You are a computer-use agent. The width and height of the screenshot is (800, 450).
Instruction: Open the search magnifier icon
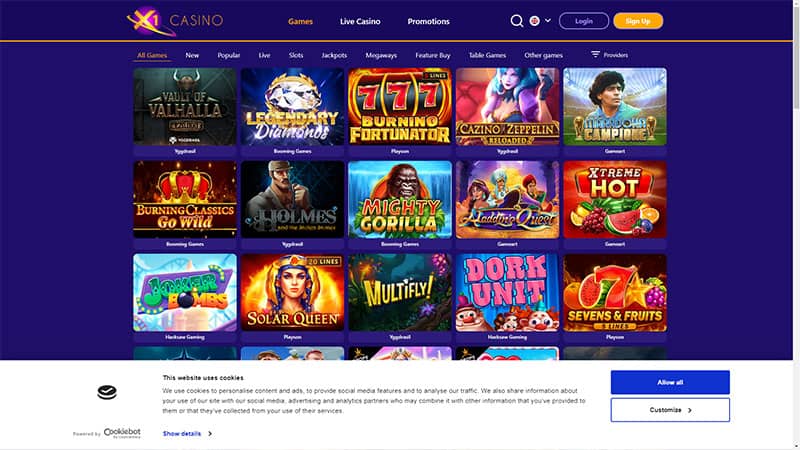pos(516,21)
